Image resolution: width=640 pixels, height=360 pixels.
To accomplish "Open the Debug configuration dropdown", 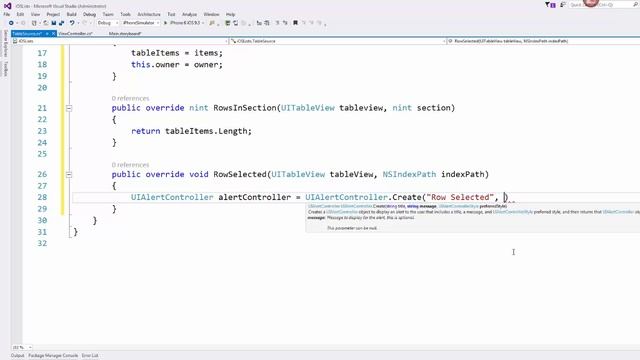I will [x=108, y=23].
